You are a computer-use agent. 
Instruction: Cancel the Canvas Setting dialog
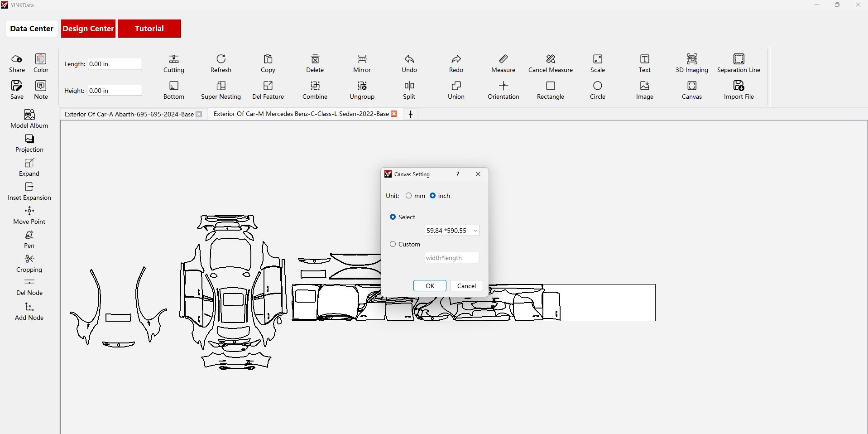[x=466, y=286]
